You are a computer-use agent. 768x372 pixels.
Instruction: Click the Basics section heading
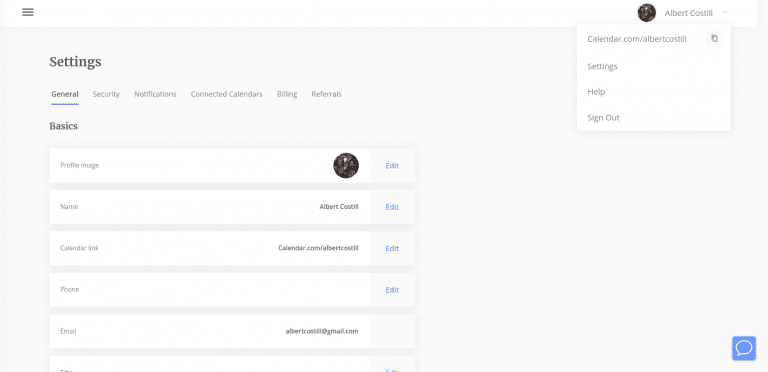click(64, 126)
